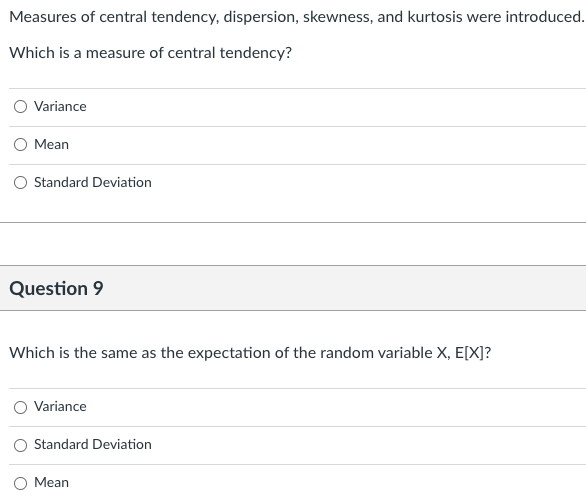Click the 'Question 9' heading text

tap(56, 288)
